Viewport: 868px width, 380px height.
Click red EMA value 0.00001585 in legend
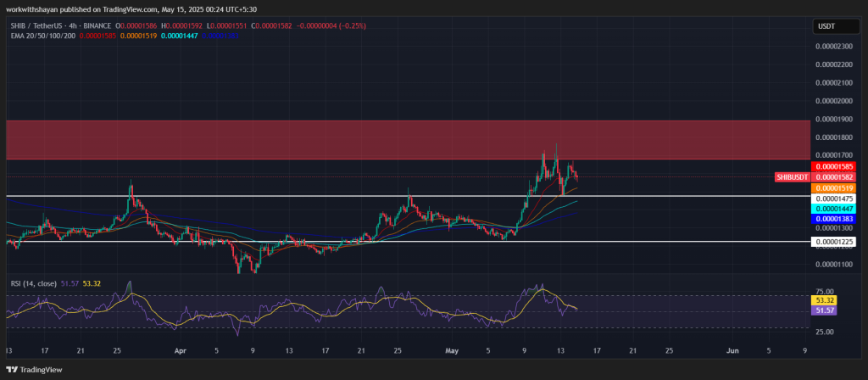tap(98, 36)
